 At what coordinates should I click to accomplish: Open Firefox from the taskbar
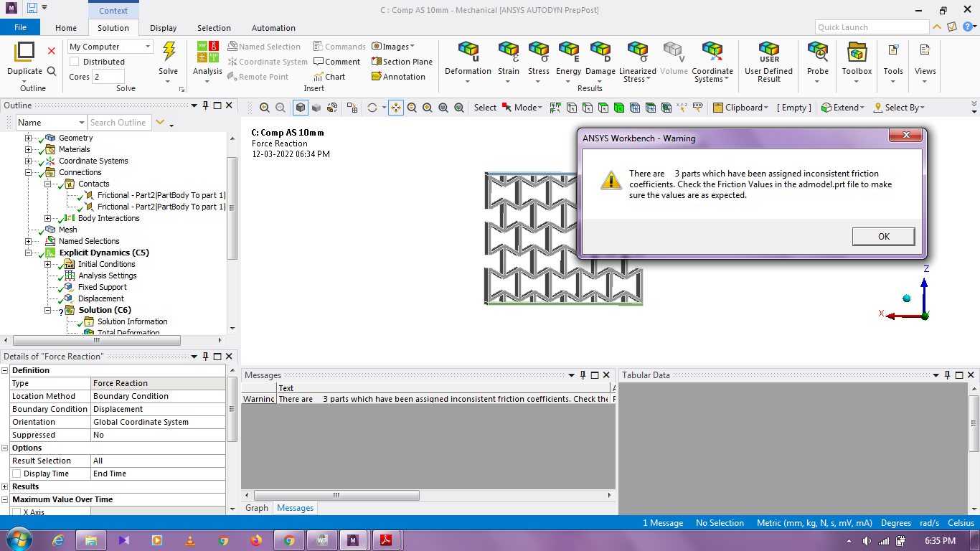pos(256,540)
